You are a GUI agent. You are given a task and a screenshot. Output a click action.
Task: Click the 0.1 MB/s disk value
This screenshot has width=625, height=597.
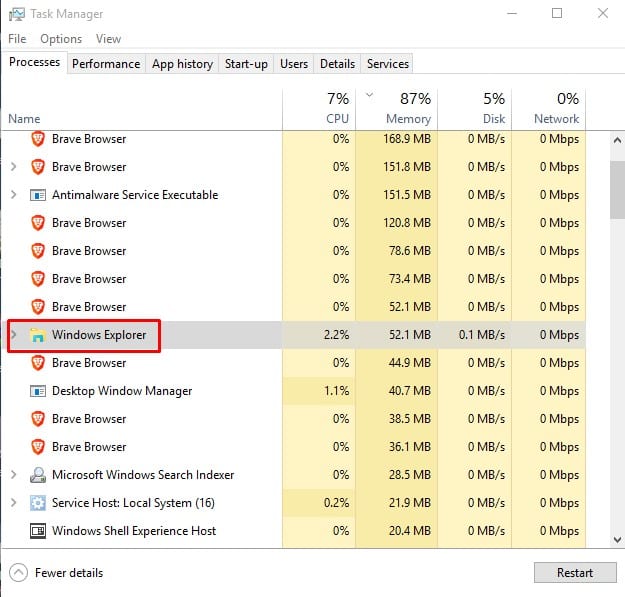coord(482,335)
